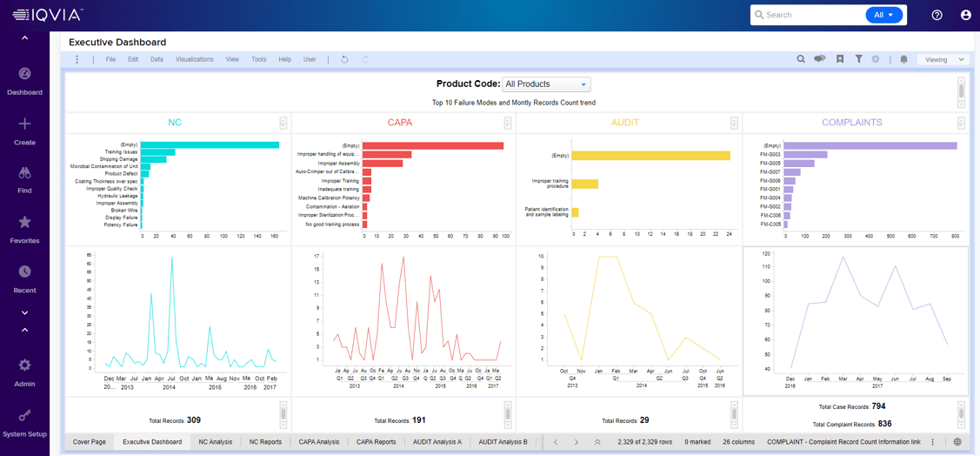This screenshot has height=456, width=980.
Task: Open the Dashboard sidebar icon
Action: [x=24, y=74]
